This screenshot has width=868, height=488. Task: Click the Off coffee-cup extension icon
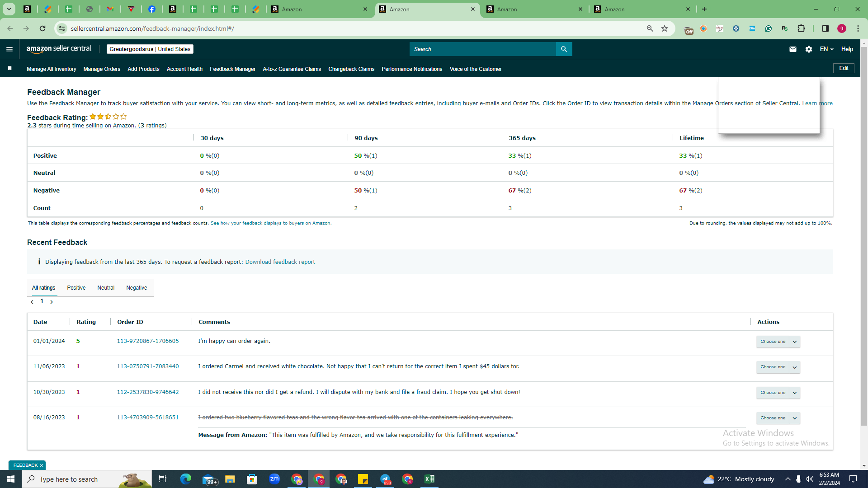(x=689, y=30)
